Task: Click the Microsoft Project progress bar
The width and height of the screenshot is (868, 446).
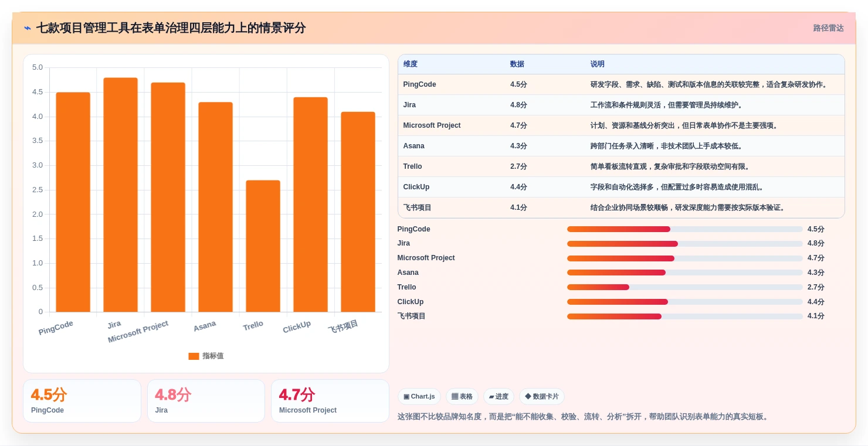Action: pyautogui.click(x=685, y=258)
